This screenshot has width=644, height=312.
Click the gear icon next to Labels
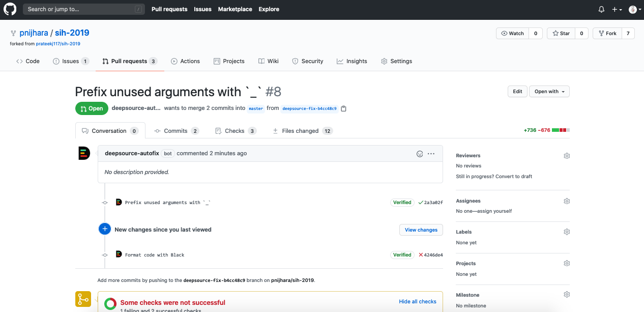567,232
